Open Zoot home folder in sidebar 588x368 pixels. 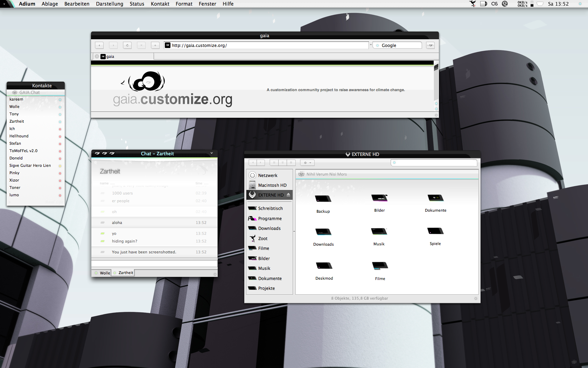pyautogui.click(x=269, y=238)
